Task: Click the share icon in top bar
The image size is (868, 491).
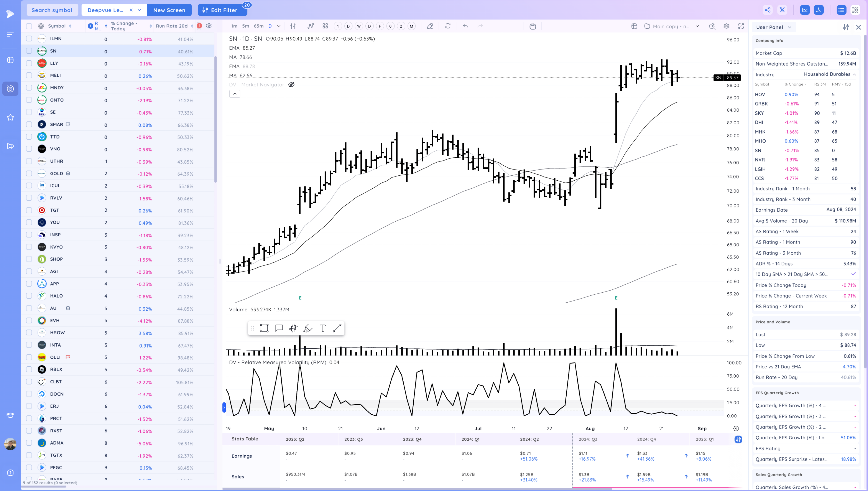Action: pos(768,10)
